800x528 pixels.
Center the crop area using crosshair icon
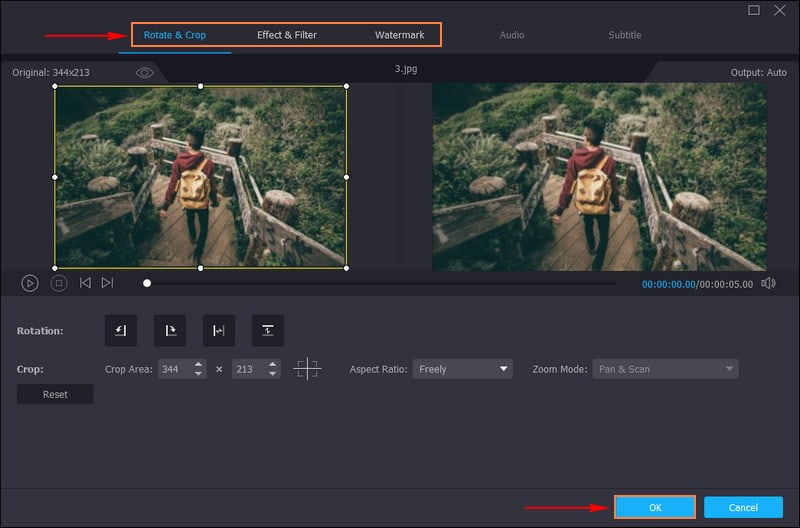[307, 369]
